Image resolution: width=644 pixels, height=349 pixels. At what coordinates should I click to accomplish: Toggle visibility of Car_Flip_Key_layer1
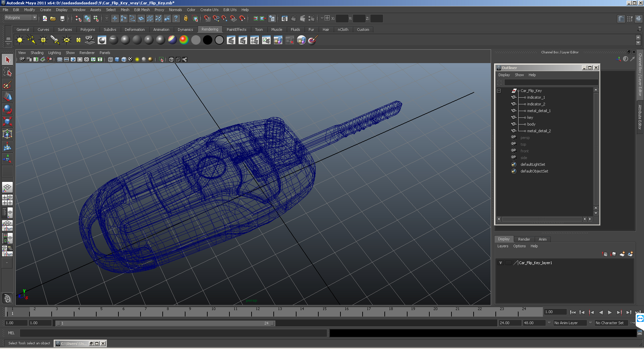click(x=500, y=263)
